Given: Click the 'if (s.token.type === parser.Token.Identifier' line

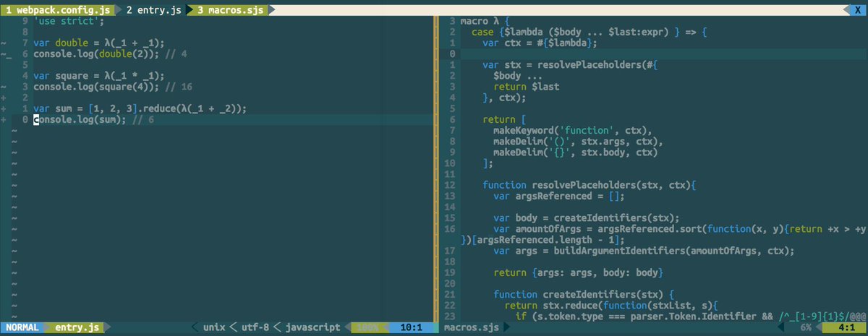Looking at the screenshot, I should pos(691,316).
